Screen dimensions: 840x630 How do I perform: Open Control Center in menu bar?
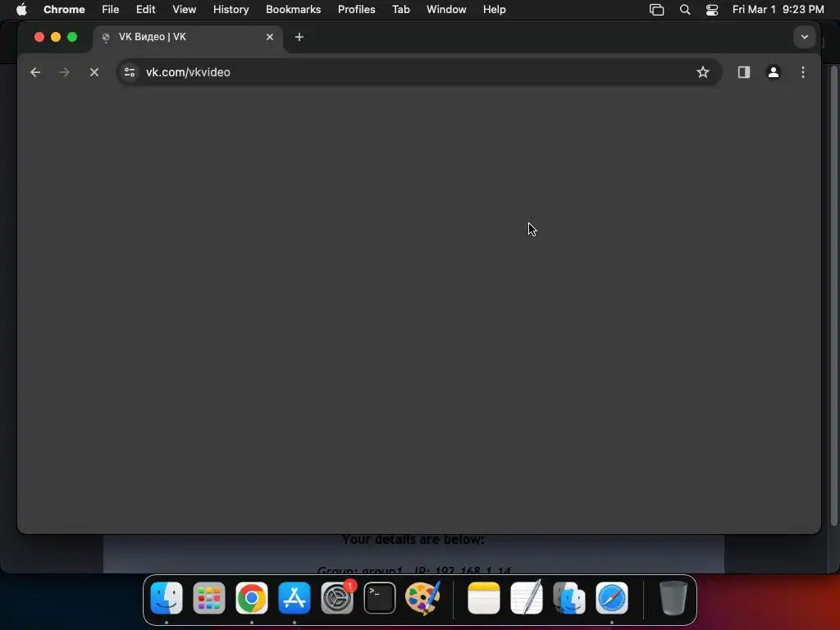(x=712, y=10)
